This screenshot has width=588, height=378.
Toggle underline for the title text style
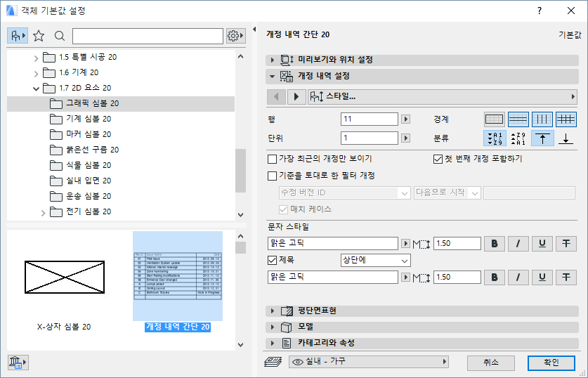coord(542,278)
